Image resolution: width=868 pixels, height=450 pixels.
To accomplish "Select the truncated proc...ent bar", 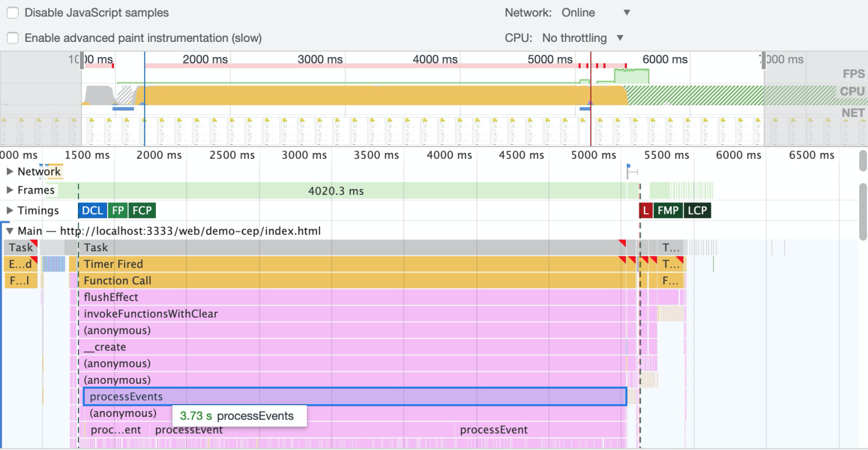I will click(x=117, y=430).
